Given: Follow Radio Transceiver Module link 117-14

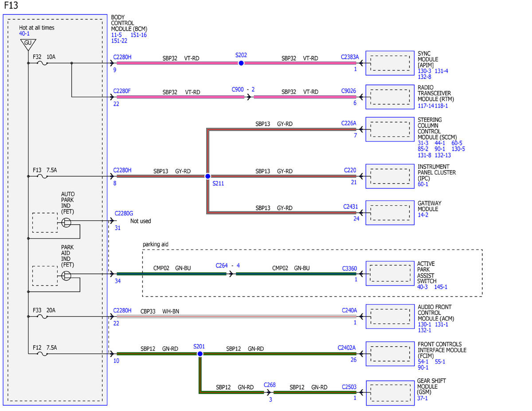Looking at the screenshot, I should (426, 106).
